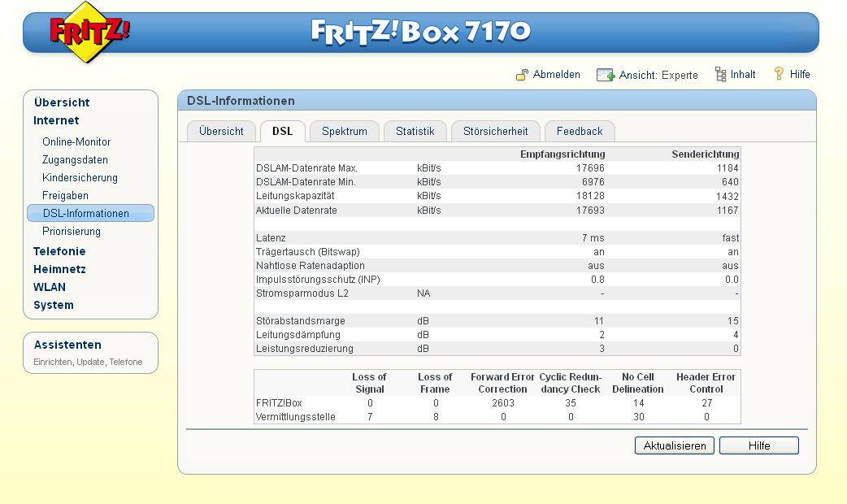Click the Hilfe question mark icon
The width and height of the screenshot is (847, 504).
click(779, 73)
